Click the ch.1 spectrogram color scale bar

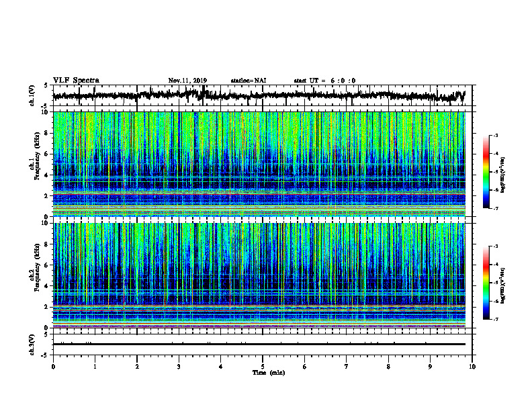(486, 172)
